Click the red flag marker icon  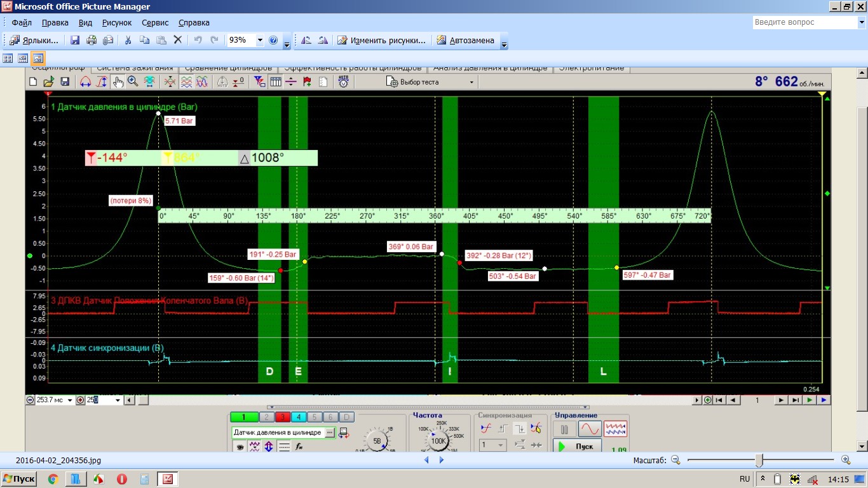click(x=307, y=82)
